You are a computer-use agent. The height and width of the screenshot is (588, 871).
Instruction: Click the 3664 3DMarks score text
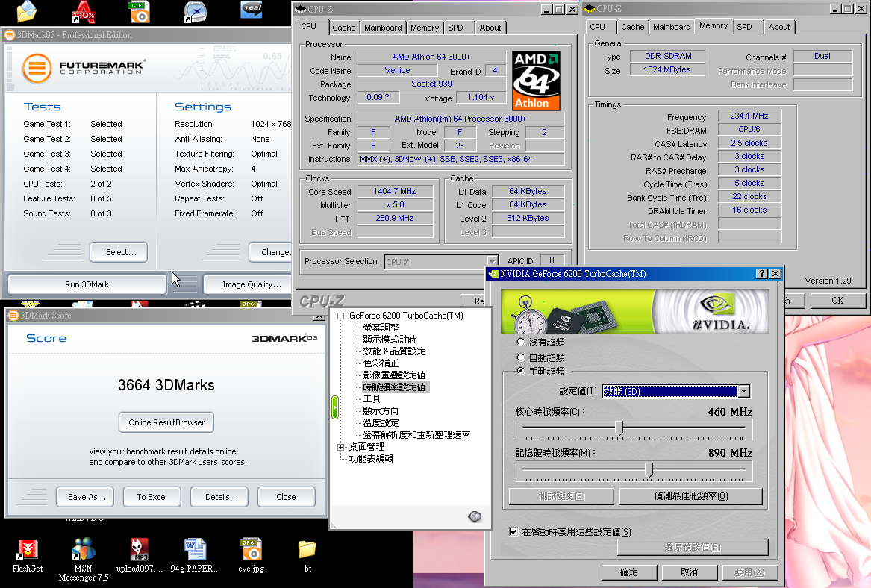[x=166, y=385]
